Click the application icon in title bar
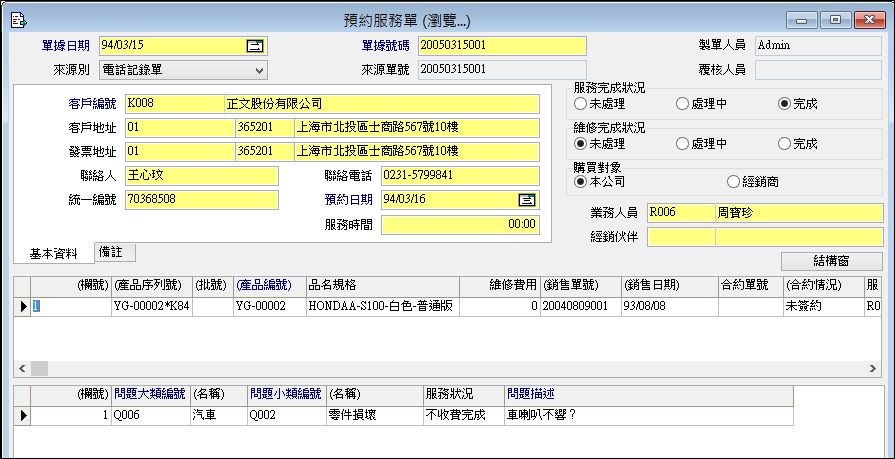Screen dimensions: 895x459 point(17,19)
